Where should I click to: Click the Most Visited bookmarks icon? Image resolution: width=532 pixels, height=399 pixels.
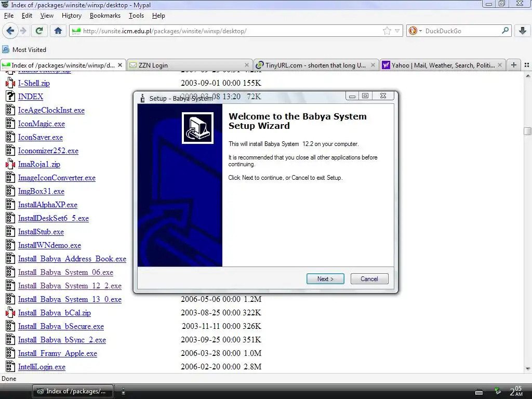(6, 49)
